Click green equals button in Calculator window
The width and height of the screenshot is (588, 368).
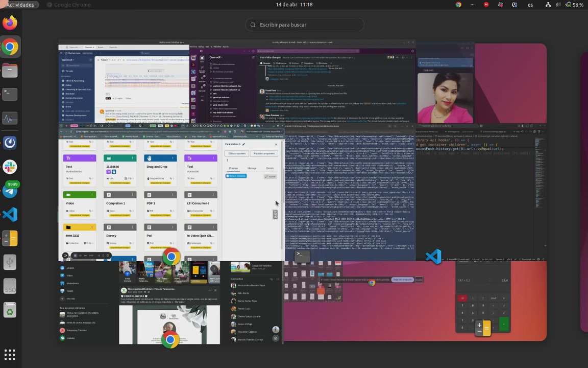[504, 324]
